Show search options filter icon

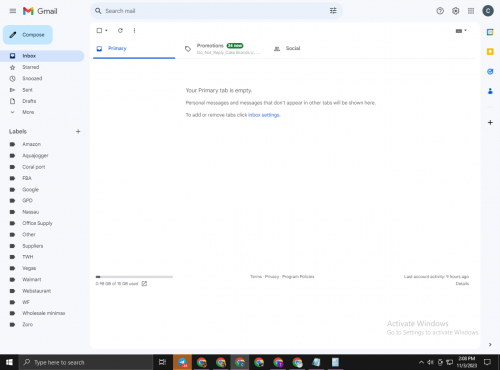coord(333,11)
